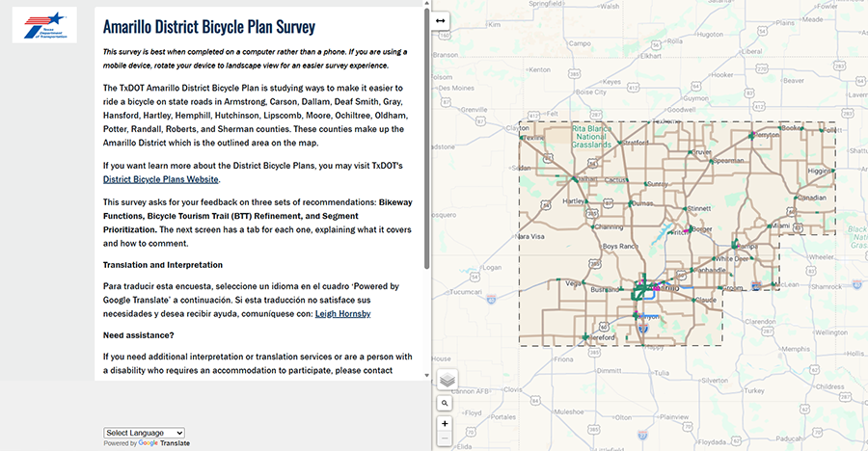This screenshot has width=868, height=451.
Task: Click the Dumas label on the map
Action: click(x=642, y=203)
